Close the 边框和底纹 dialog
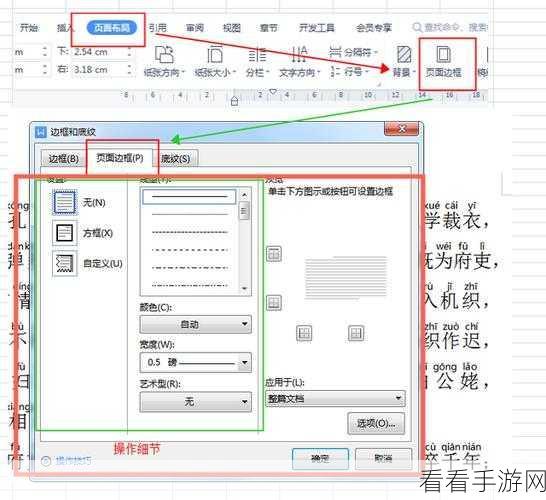The image size is (546, 500). 401,129
